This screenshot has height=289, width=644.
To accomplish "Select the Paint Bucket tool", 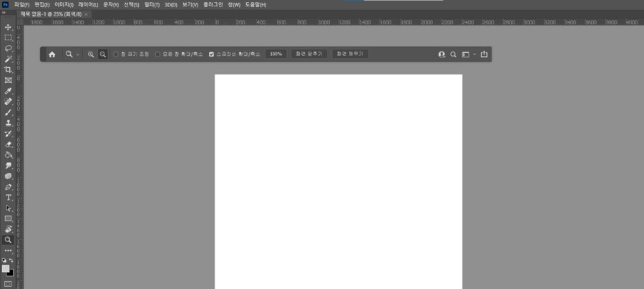I will 8,155.
